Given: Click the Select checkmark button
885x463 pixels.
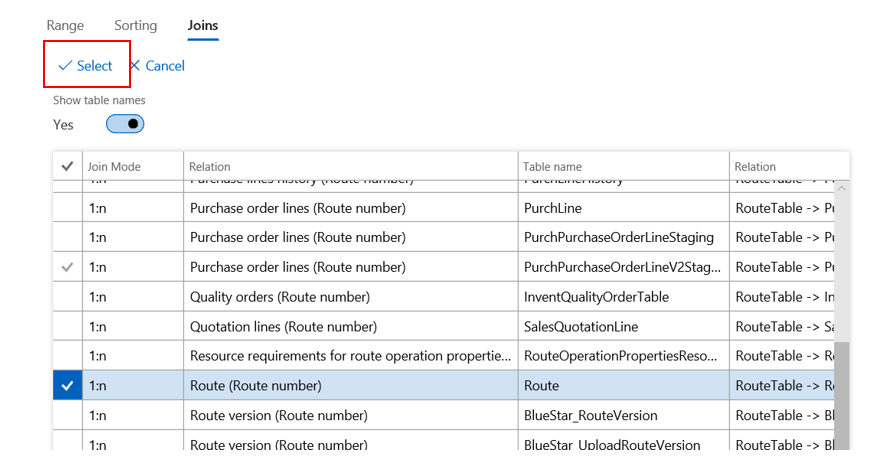Looking at the screenshot, I should click(85, 66).
